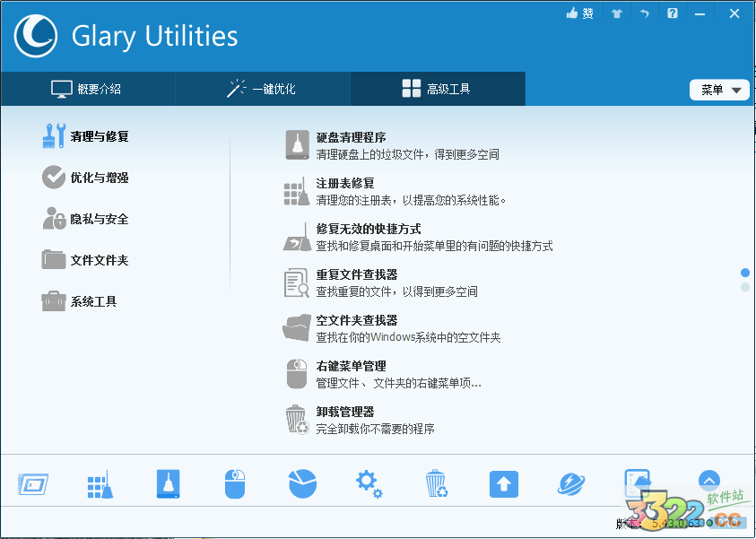
Task: Open 修复无效的快捷方式 shortcut fixer
Action: pyautogui.click(x=418, y=237)
